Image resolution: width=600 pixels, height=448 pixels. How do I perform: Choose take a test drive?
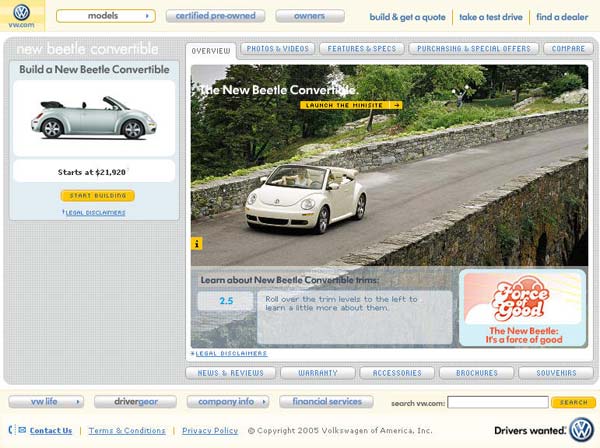(x=491, y=17)
